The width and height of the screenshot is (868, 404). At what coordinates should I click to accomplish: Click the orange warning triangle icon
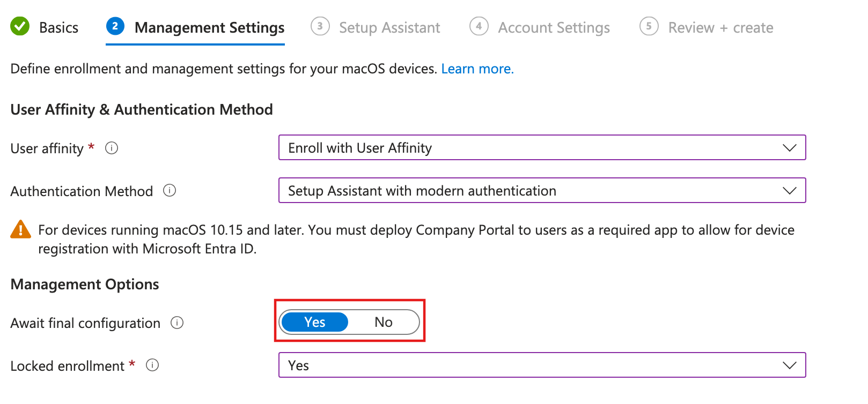point(21,229)
